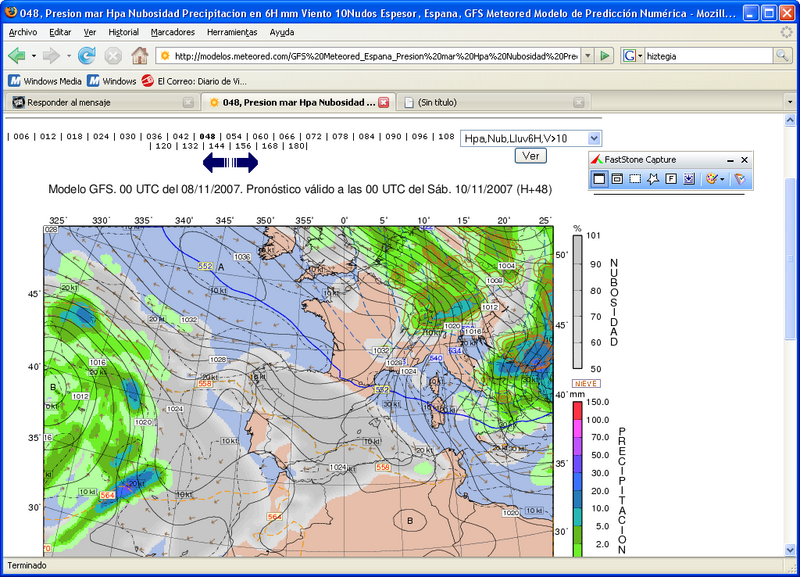This screenshot has width=800, height=577.
Task: Select the Capture Window/Object tool in FastStone
Action: [617, 179]
